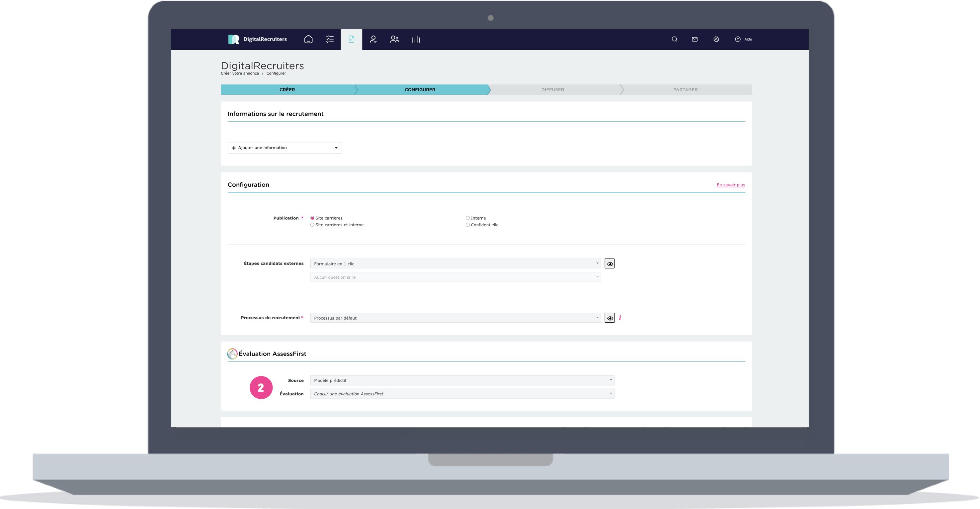Open the task checklist icon

tap(330, 39)
